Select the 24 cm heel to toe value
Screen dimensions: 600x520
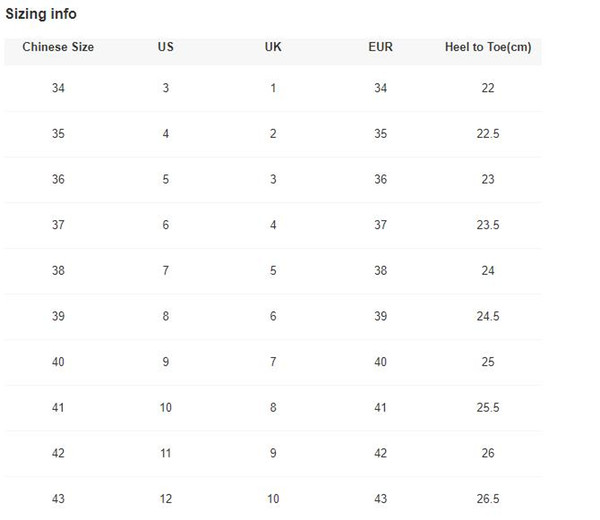pos(488,271)
